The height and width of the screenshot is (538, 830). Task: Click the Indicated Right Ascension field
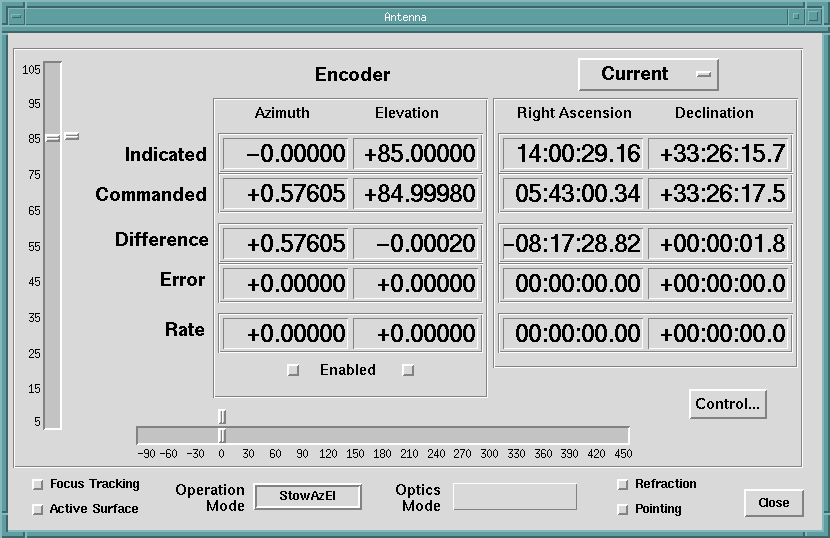573,154
